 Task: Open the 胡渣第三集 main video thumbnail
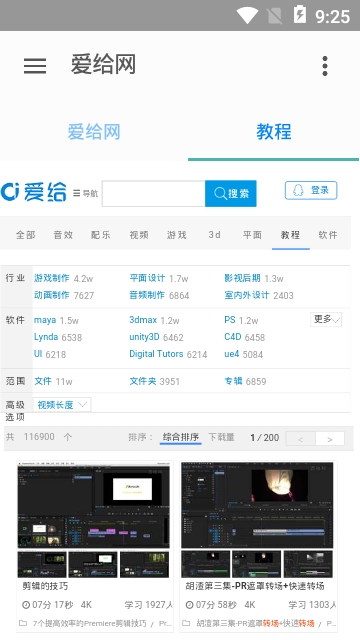coord(257,505)
